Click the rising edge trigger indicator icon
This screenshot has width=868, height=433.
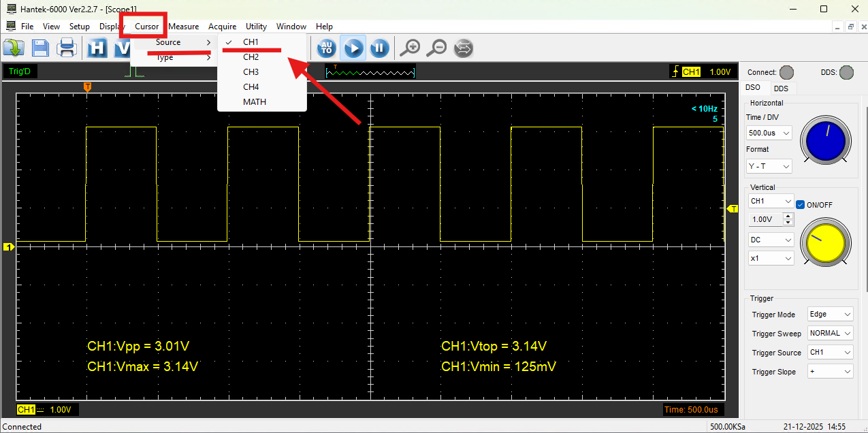[x=675, y=71]
